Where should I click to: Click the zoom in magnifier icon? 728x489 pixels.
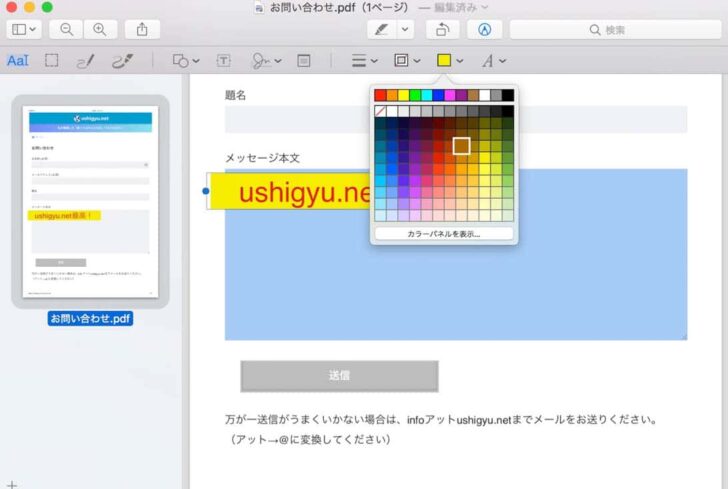(x=100, y=30)
